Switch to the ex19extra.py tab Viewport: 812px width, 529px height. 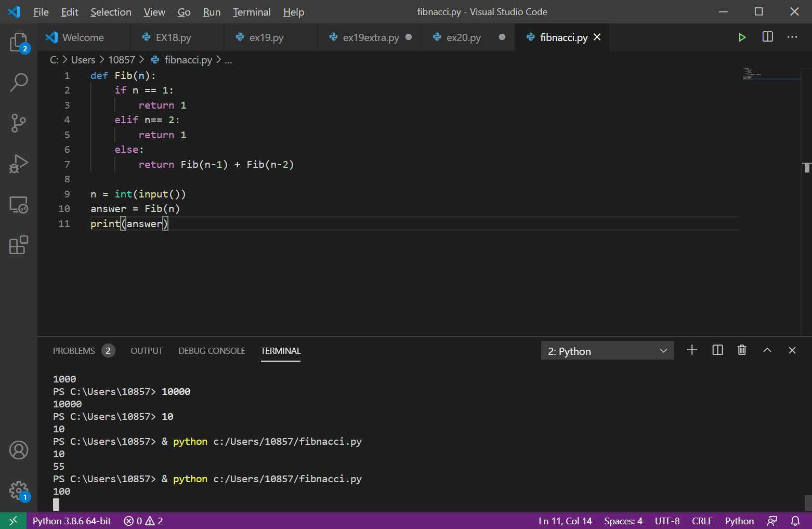coord(371,37)
